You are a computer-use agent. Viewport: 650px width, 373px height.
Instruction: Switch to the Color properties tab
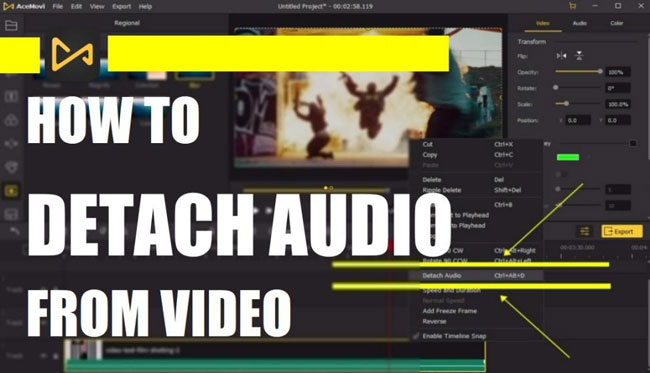coord(616,23)
